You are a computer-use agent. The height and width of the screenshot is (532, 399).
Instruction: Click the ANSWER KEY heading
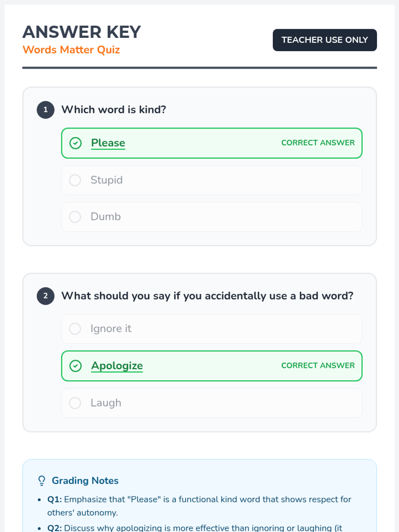pos(82,32)
